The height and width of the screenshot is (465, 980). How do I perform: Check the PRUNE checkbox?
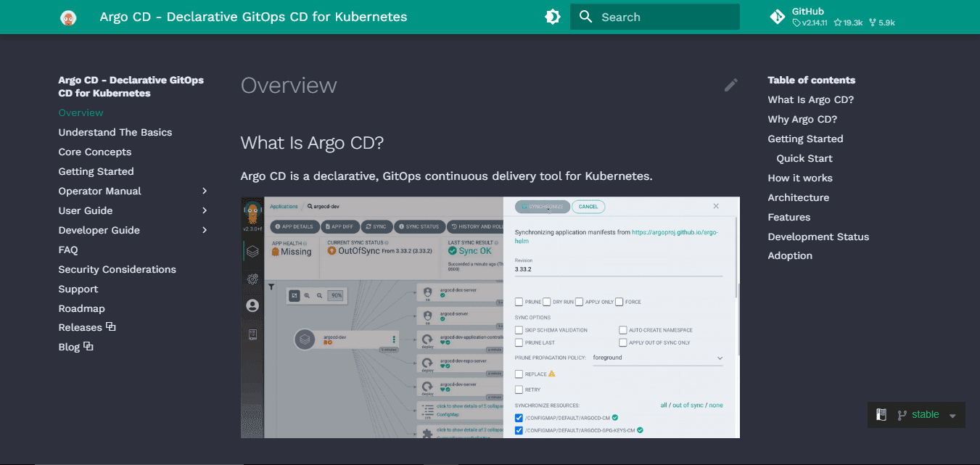click(x=519, y=302)
